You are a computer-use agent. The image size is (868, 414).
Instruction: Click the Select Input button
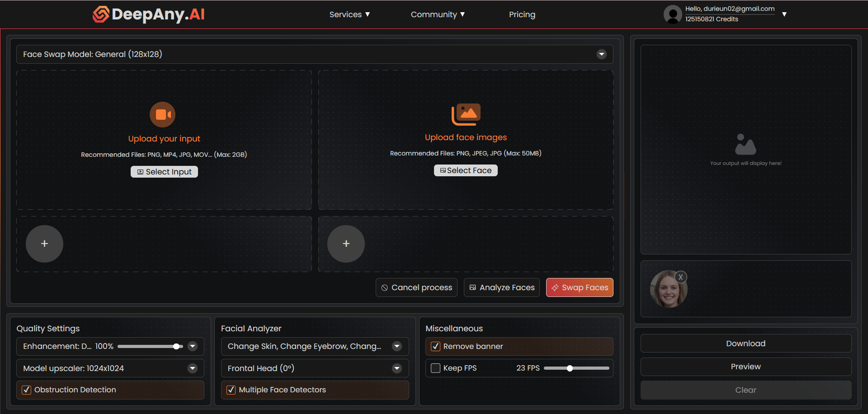(164, 172)
